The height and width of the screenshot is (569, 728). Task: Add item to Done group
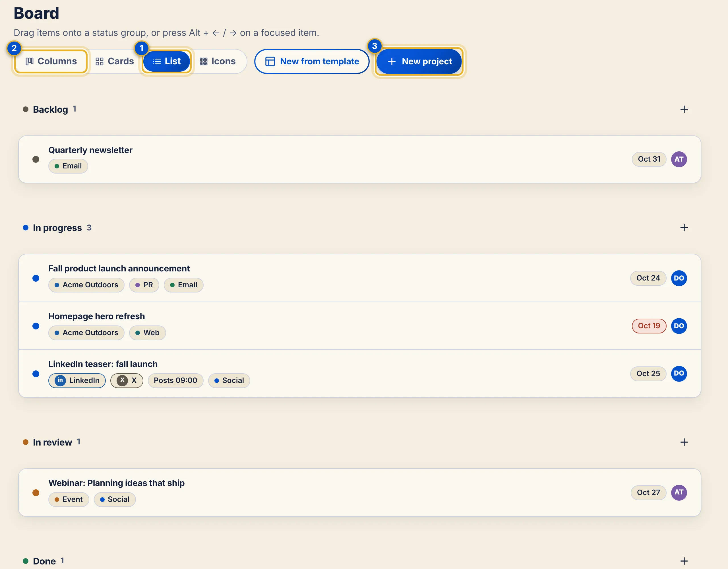pyautogui.click(x=684, y=561)
